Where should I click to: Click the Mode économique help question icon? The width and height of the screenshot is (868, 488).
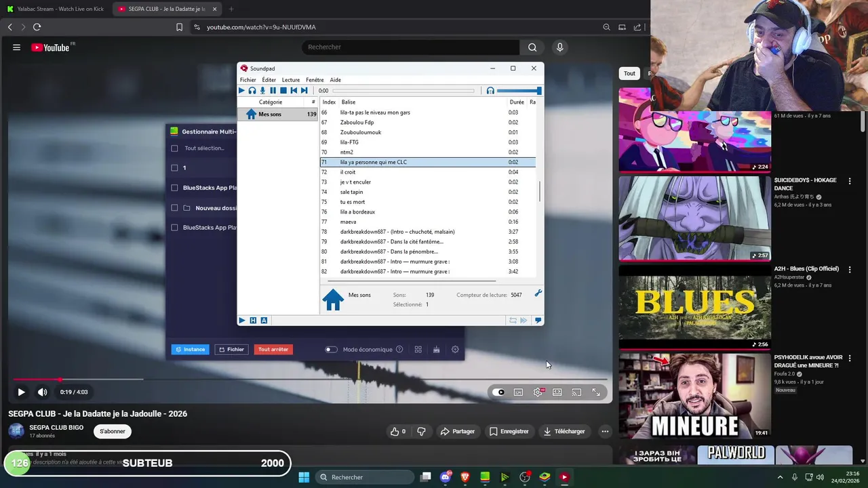click(x=399, y=350)
